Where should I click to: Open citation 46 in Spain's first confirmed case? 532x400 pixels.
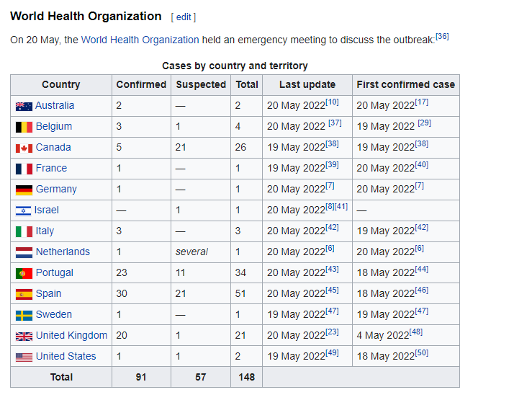click(x=422, y=290)
